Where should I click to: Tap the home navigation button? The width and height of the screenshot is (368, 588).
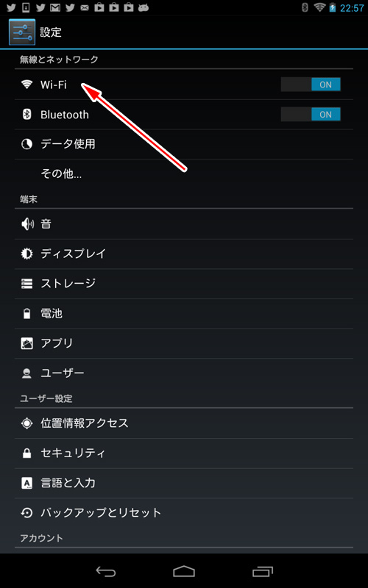pyautogui.click(x=184, y=572)
